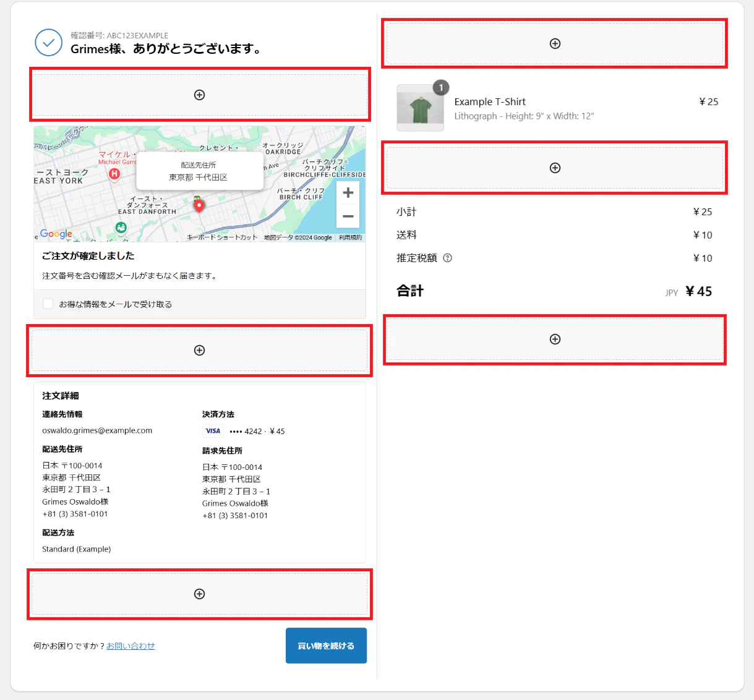
Task: Add block below the email opt-in checkbox
Action: tap(199, 350)
